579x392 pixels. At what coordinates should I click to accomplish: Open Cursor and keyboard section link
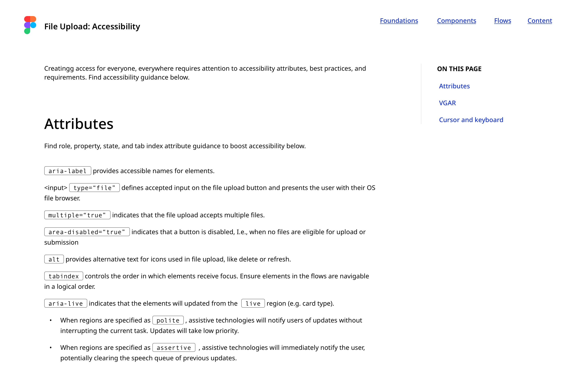point(471,120)
